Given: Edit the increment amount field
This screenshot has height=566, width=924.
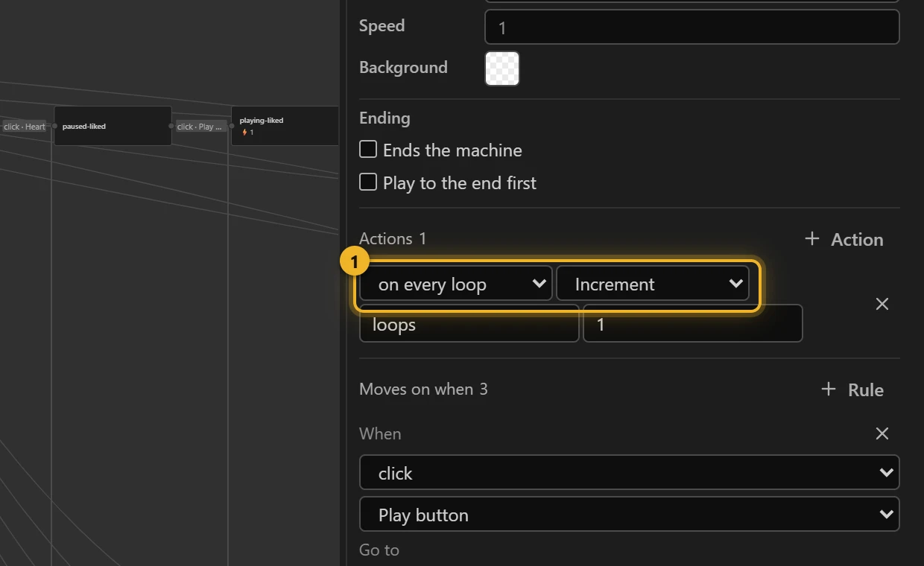Looking at the screenshot, I should [x=693, y=324].
